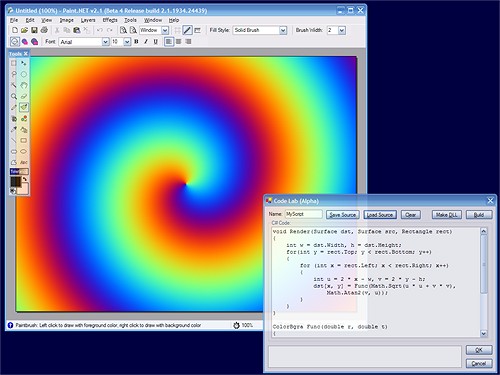Select the Zoom magnifier tool in Tools panel
The width and height of the screenshot is (500, 375).
pyautogui.click(x=14, y=96)
